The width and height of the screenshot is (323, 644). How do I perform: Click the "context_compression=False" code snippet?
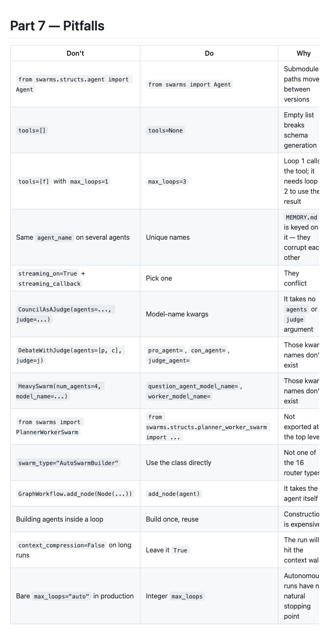(62, 545)
